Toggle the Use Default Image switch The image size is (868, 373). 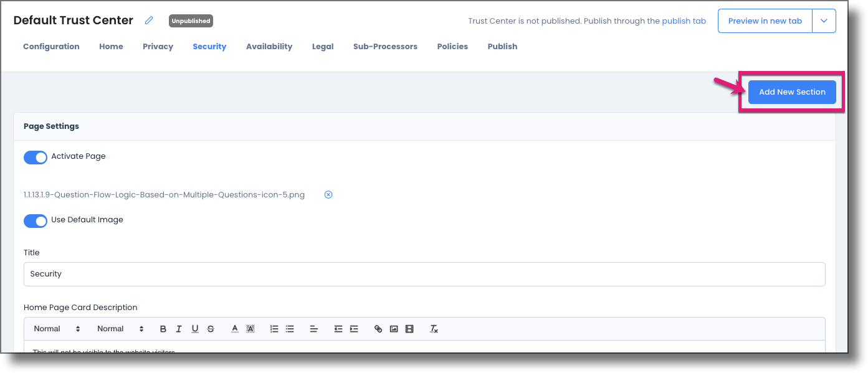tap(36, 220)
